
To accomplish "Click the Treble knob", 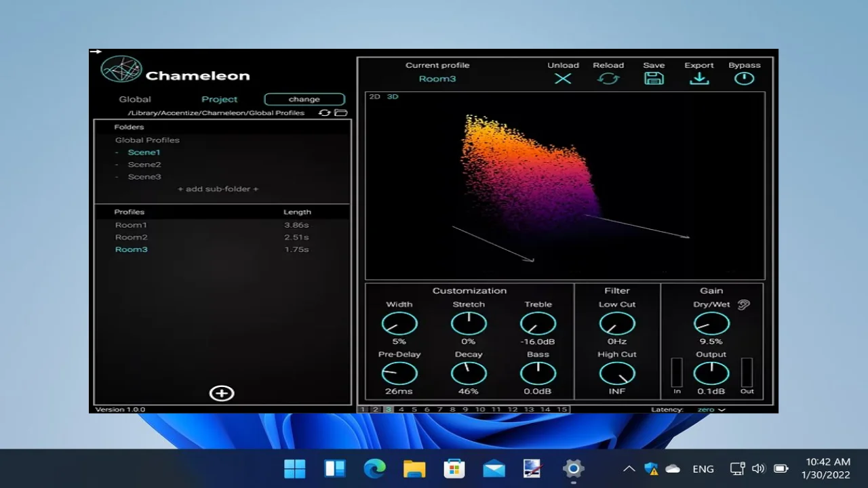I will coord(538,323).
